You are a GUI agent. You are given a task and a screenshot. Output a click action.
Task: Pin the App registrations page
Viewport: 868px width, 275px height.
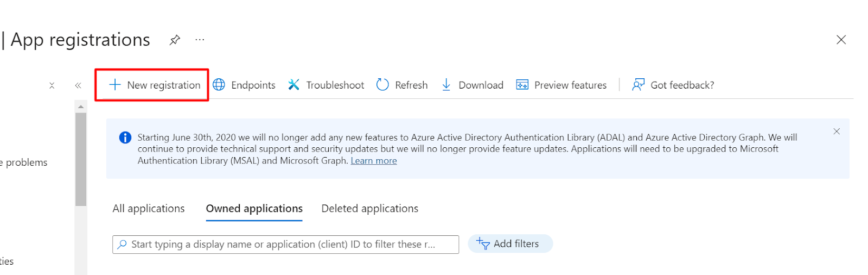tap(175, 40)
